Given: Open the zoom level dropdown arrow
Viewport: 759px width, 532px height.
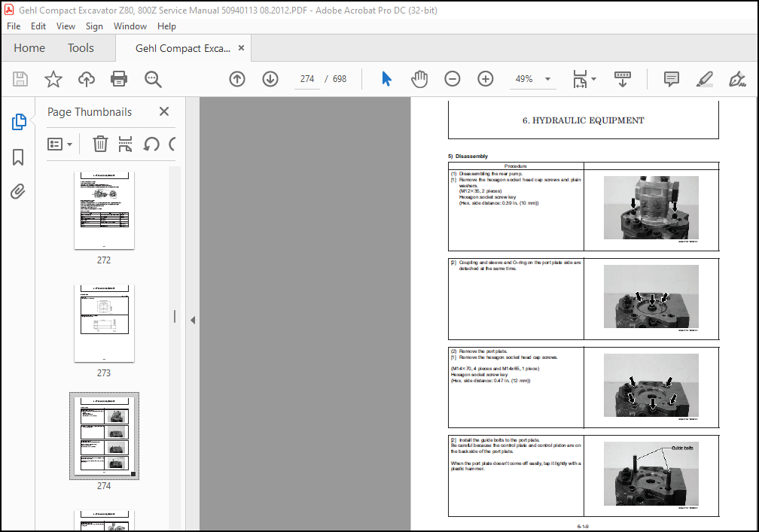Looking at the screenshot, I should pos(548,79).
